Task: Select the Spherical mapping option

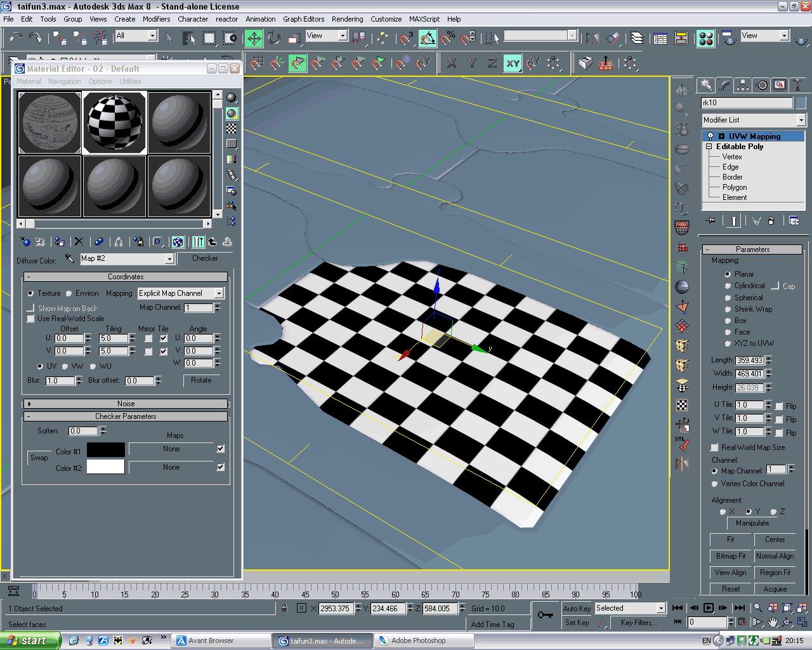Action: click(x=728, y=298)
